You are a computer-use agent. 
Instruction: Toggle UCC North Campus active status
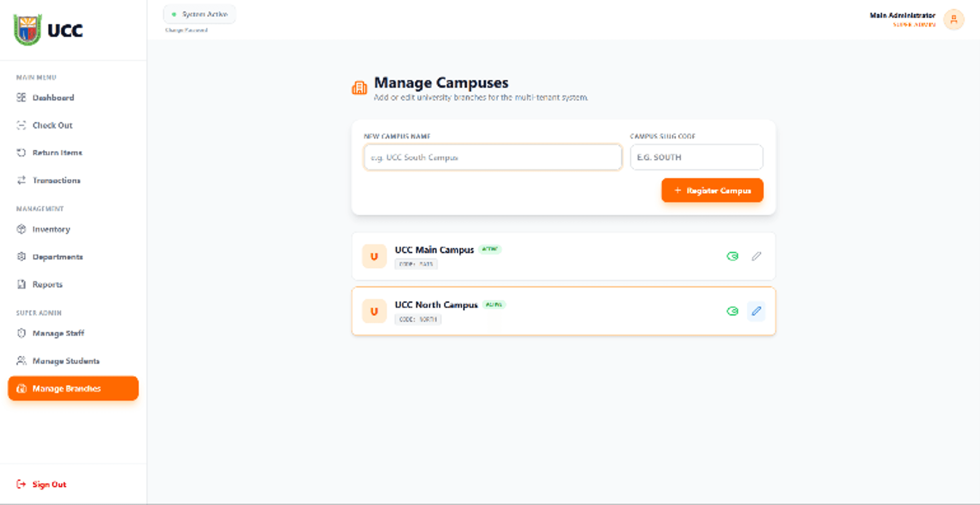pos(733,311)
